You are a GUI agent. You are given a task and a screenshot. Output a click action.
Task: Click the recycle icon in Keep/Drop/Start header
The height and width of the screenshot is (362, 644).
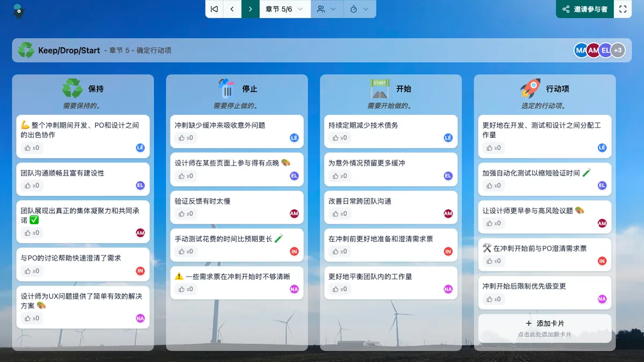point(26,50)
